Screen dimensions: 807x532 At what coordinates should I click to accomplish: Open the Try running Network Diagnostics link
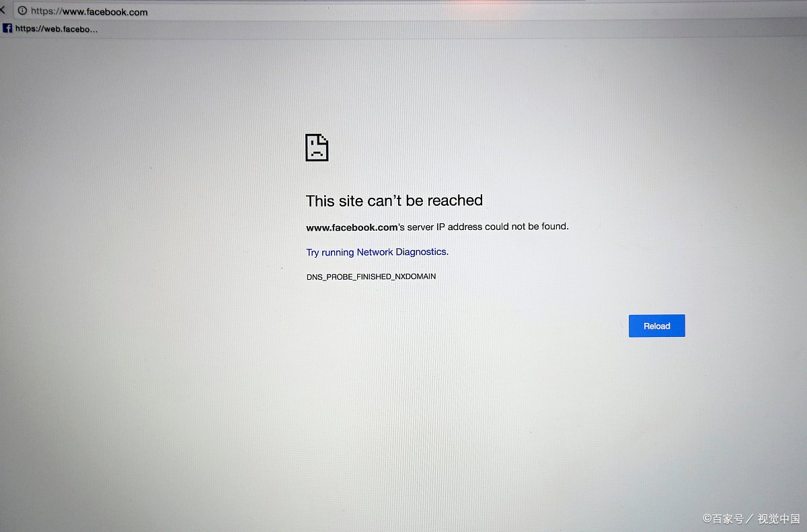[377, 252]
